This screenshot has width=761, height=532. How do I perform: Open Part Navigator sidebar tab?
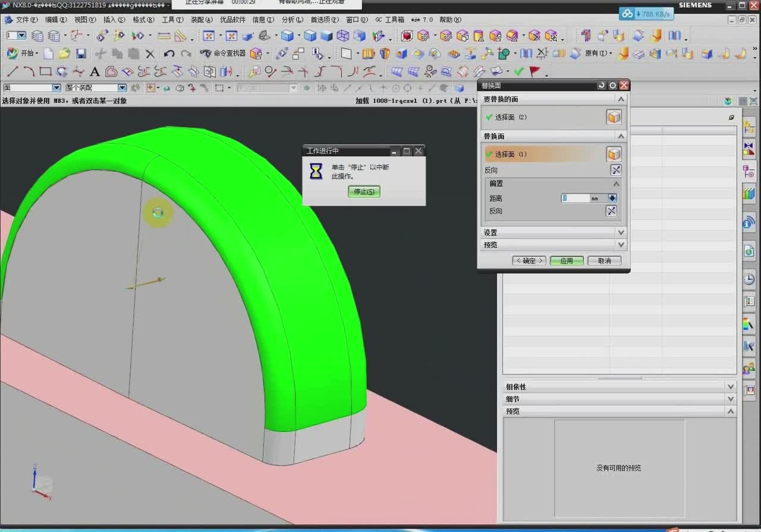point(749,171)
